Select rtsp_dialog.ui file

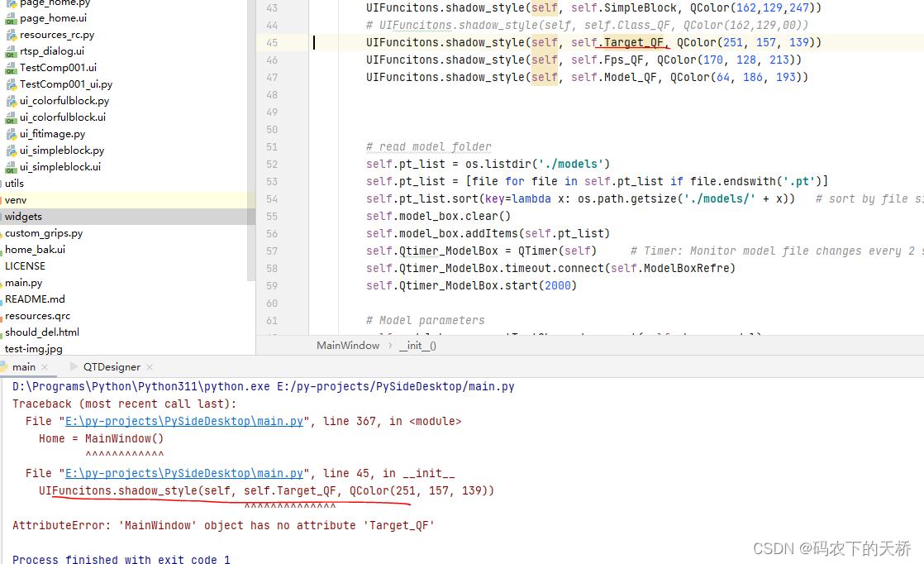click(x=52, y=51)
